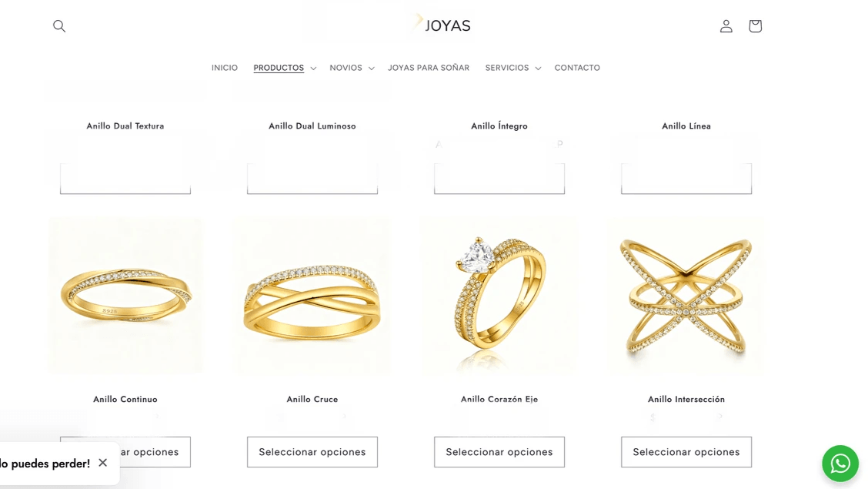868x489 pixels.
Task: Expand the PRODUCTOS dropdown chevron
Action: [x=313, y=68]
